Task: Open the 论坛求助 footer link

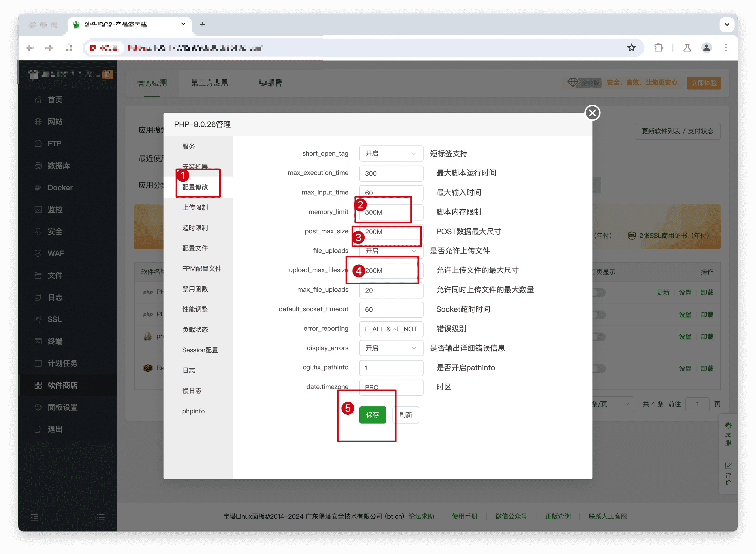Action: point(421,516)
